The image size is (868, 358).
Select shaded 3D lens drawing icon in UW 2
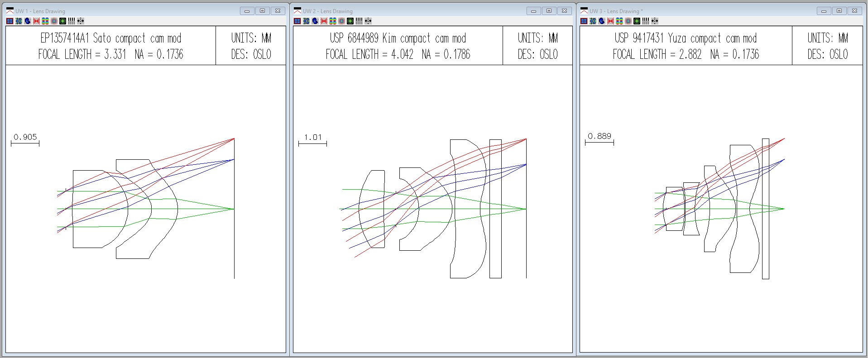tap(315, 21)
